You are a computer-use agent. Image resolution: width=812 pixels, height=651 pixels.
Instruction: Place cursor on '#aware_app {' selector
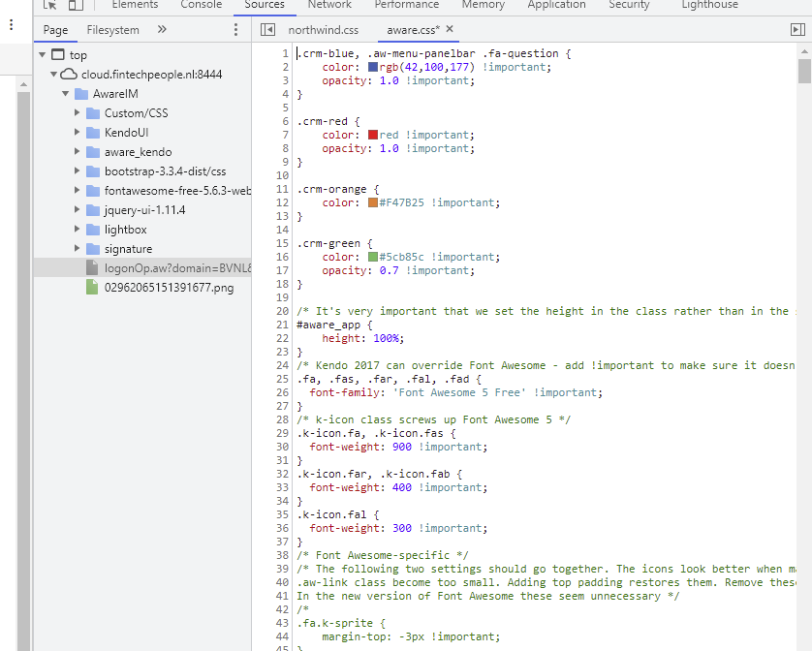[334, 325]
